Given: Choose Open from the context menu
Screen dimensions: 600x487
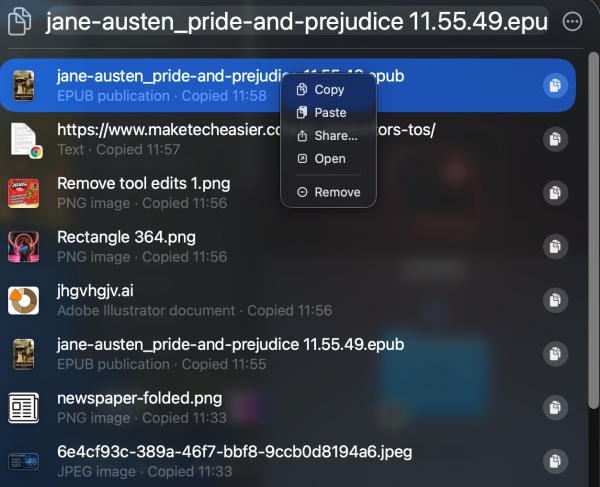Looking at the screenshot, I should coord(328,158).
